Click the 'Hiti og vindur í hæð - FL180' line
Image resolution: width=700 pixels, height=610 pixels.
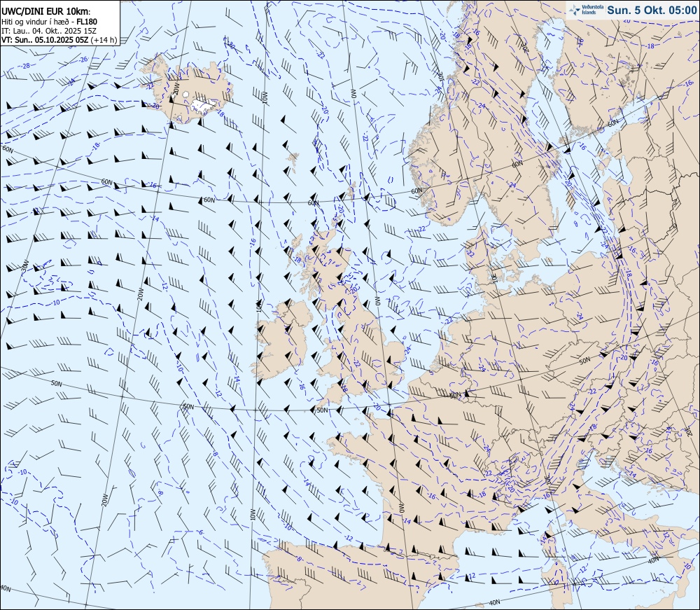pyautogui.click(x=49, y=22)
